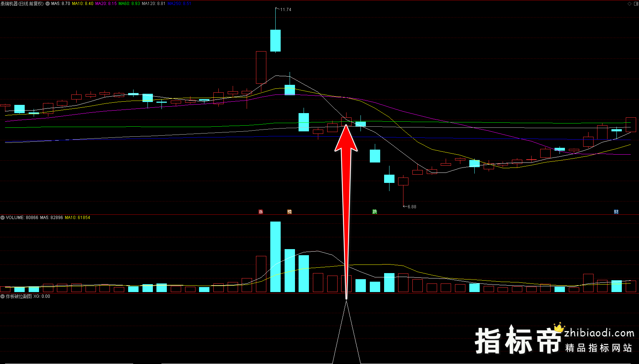The image size is (639, 364).
Task: Click the red 涨 event marker icon
Action: point(261,212)
